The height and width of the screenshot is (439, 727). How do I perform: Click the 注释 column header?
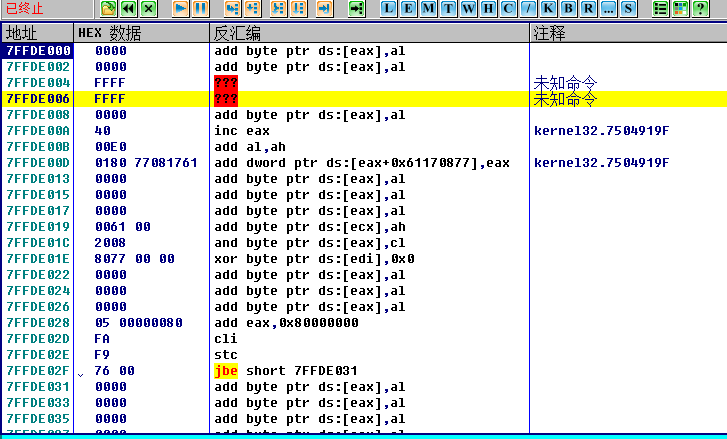tap(628, 33)
